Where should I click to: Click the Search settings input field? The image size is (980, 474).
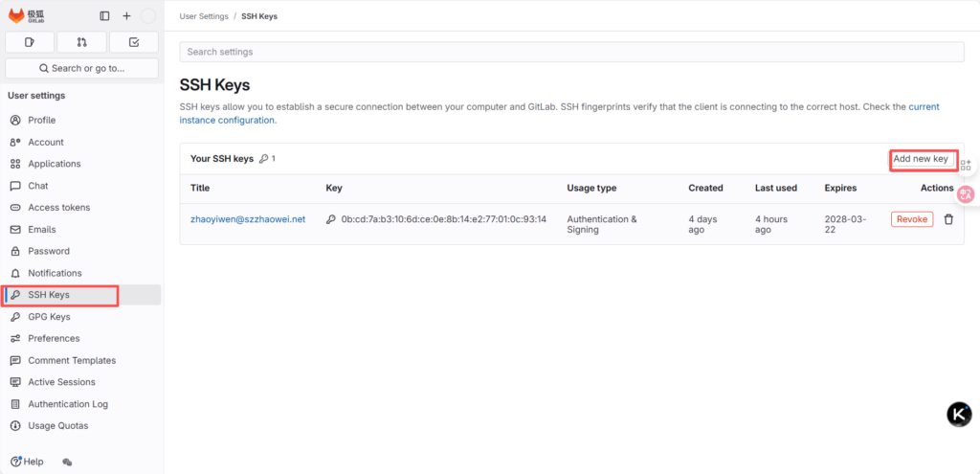571,52
